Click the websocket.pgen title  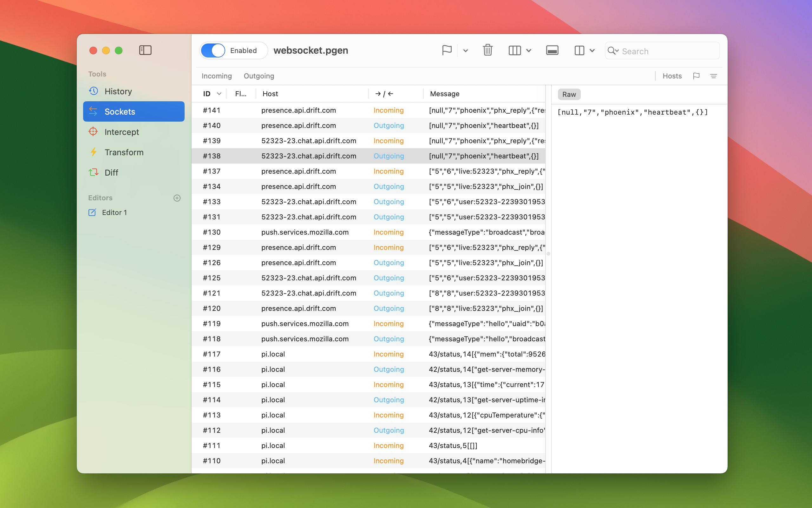tap(311, 50)
